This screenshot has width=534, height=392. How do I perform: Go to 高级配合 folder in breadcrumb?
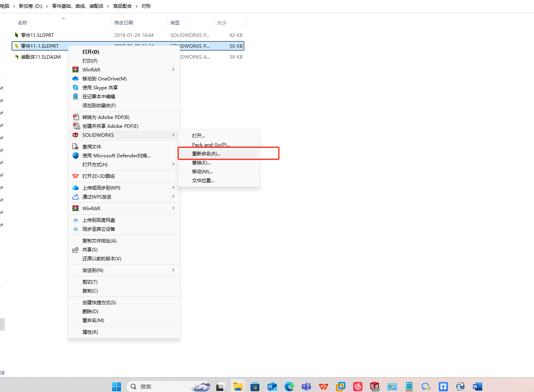[123, 6]
